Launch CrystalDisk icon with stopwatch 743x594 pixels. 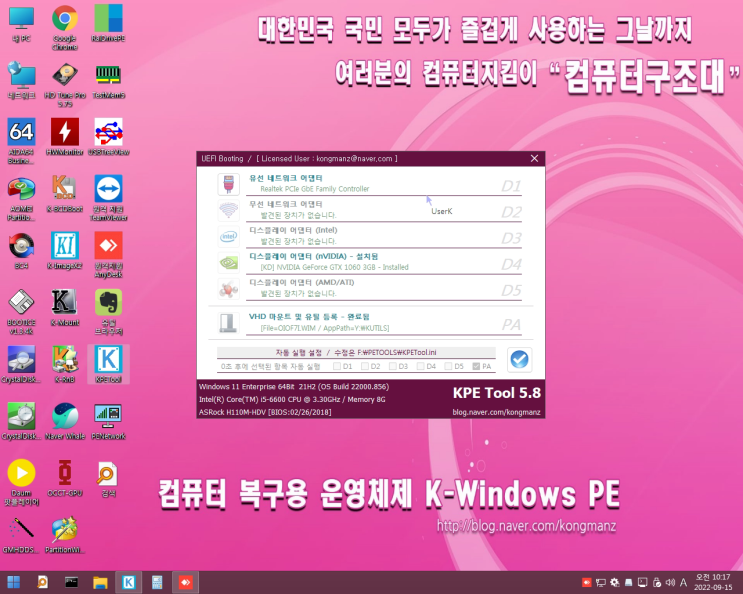(x=21, y=422)
